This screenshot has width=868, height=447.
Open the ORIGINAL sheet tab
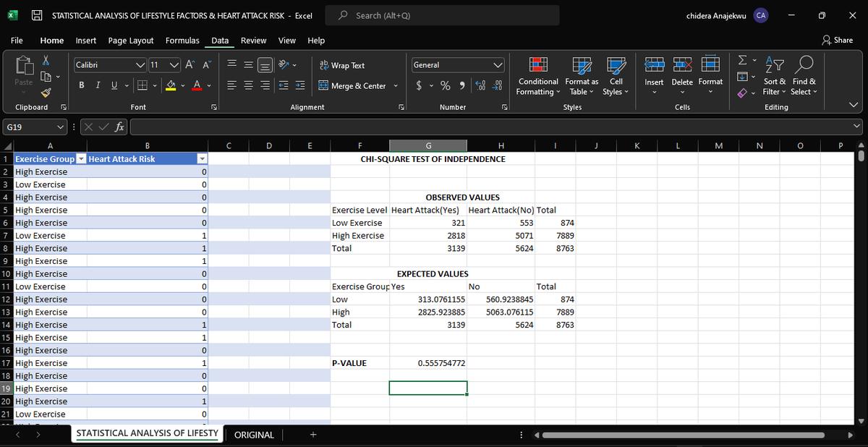[254, 435]
